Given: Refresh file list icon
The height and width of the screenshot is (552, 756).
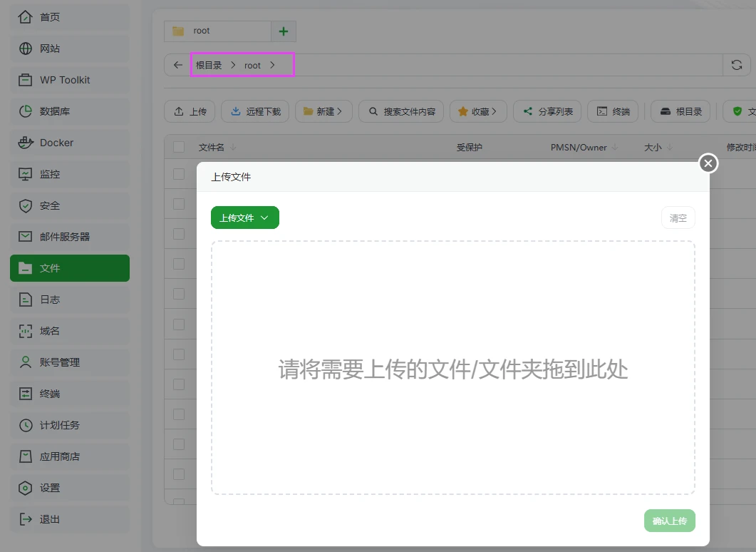Looking at the screenshot, I should [x=737, y=65].
